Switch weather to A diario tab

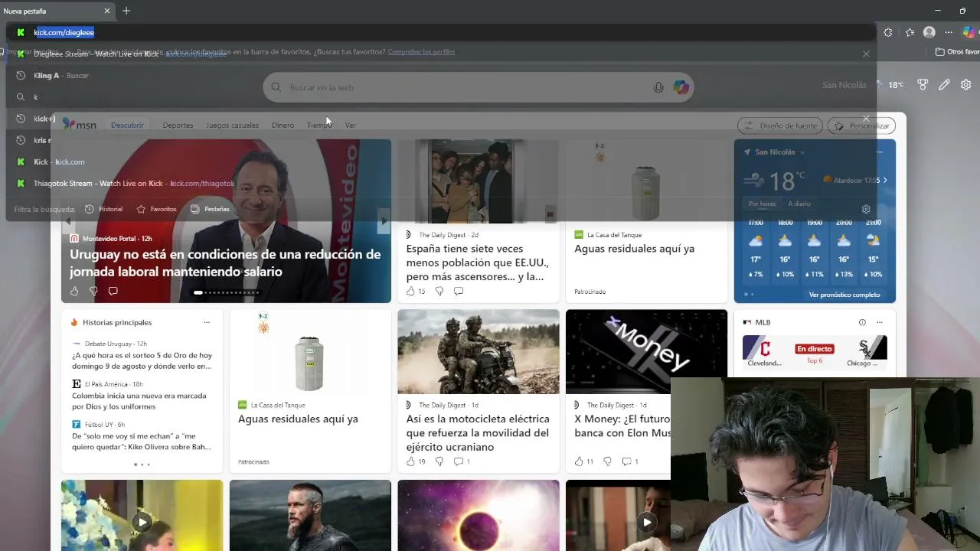[x=799, y=204]
